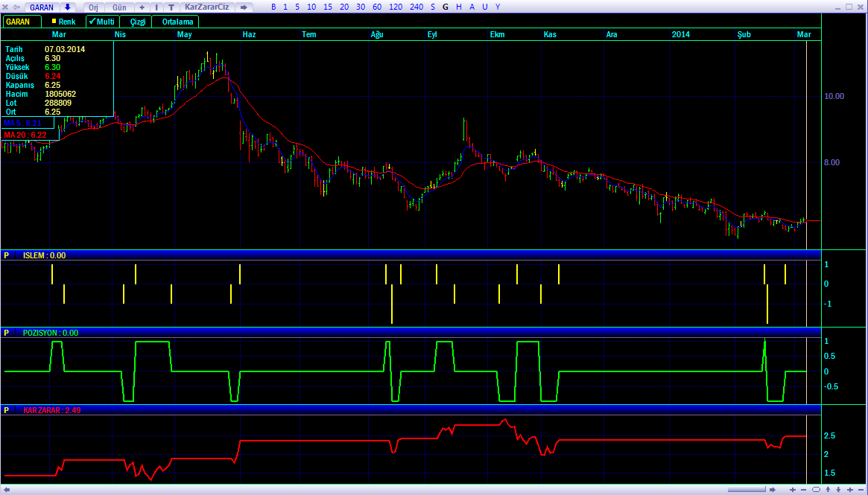Click the KAR ZARAR : 2.49 panel title

click(x=52, y=410)
